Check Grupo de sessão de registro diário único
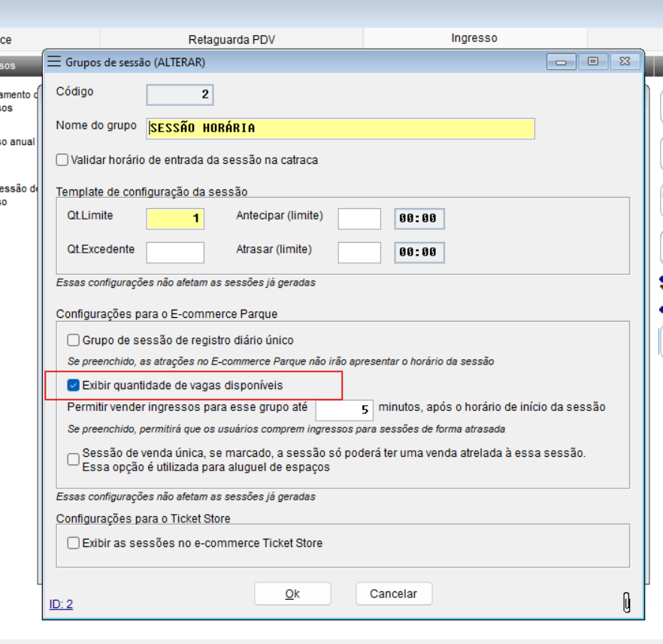The height and width of the screenshot is (644, 663). pyautogui.click(x=73, y=340)
